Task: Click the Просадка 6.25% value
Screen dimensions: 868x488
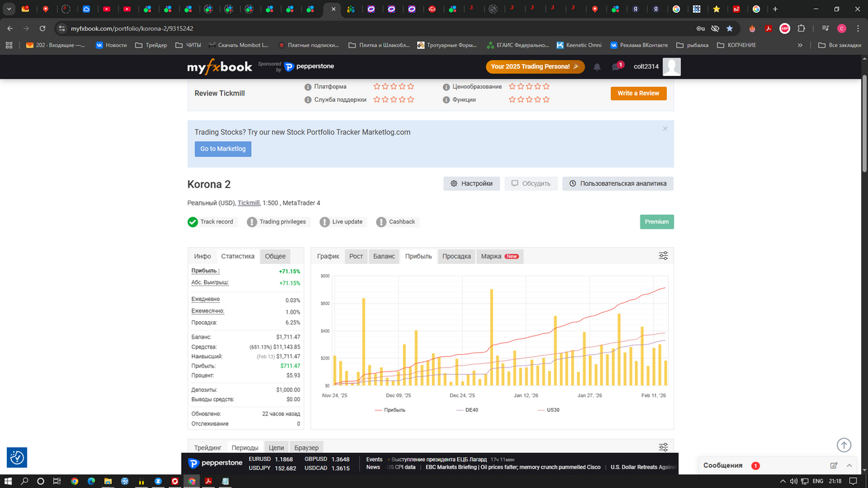Action: pyautogui.click(x=293, y=323)
